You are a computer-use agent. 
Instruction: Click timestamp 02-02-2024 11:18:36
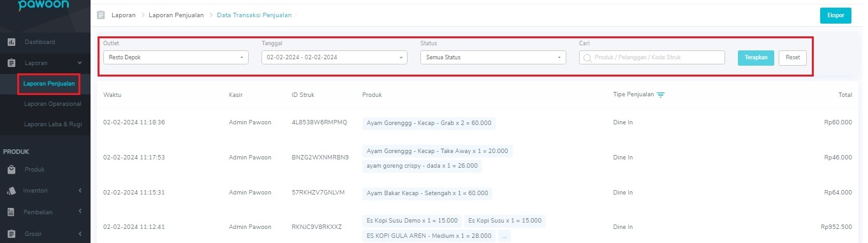[134, 122]
